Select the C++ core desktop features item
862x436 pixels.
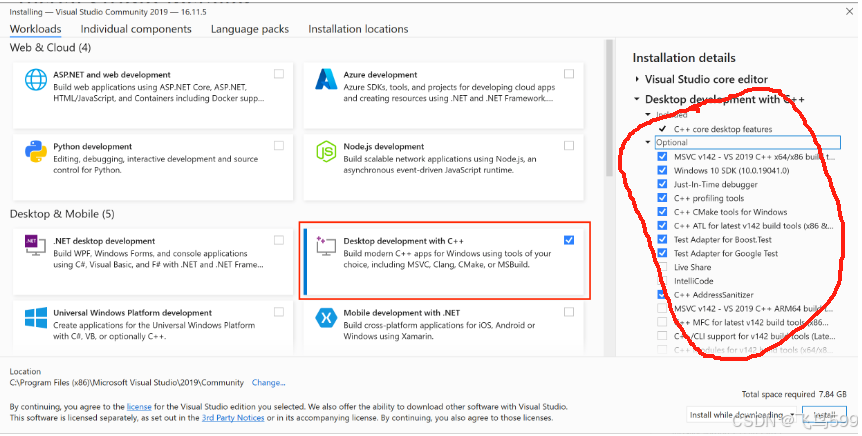point(723,129)
